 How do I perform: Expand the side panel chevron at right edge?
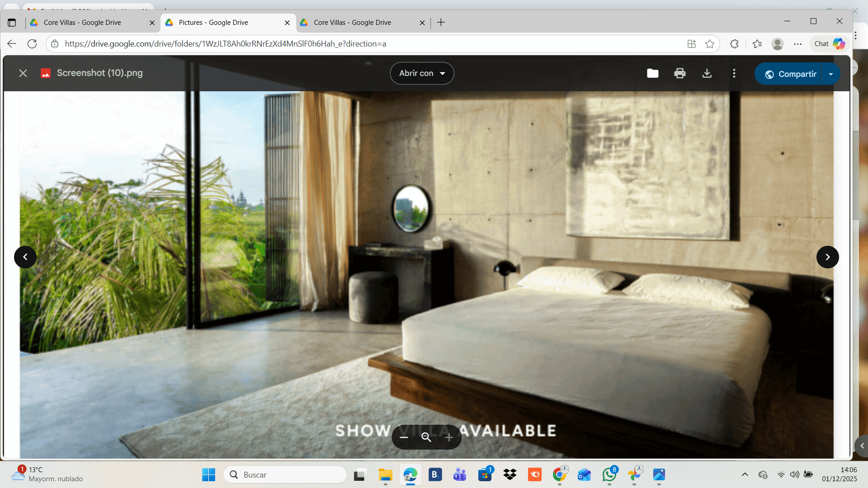862,446
